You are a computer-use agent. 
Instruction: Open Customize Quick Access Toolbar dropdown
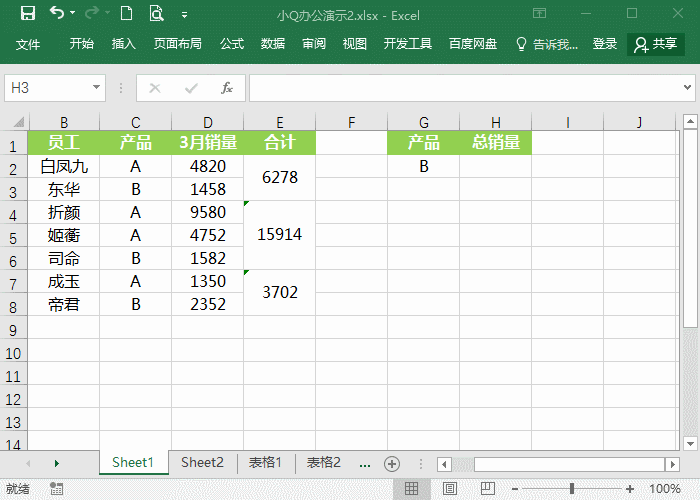pyautogui.click(x=184, y=15)
